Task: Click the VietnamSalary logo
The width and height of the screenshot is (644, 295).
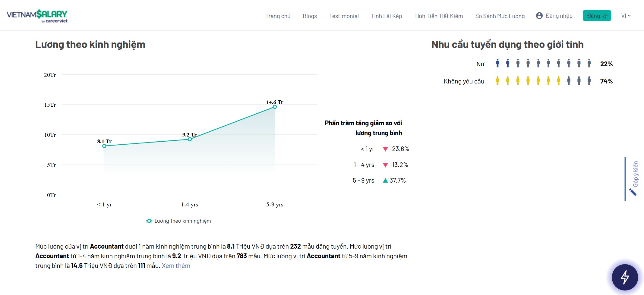Action: tap(37, 16)
